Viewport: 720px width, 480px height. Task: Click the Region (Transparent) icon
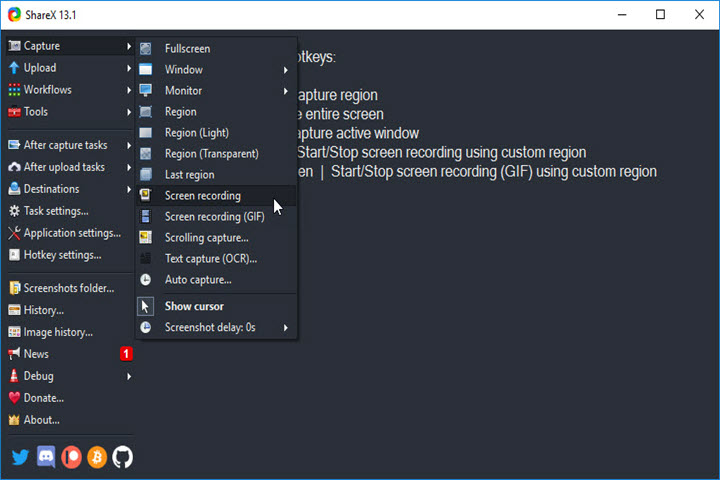[146, 153]
